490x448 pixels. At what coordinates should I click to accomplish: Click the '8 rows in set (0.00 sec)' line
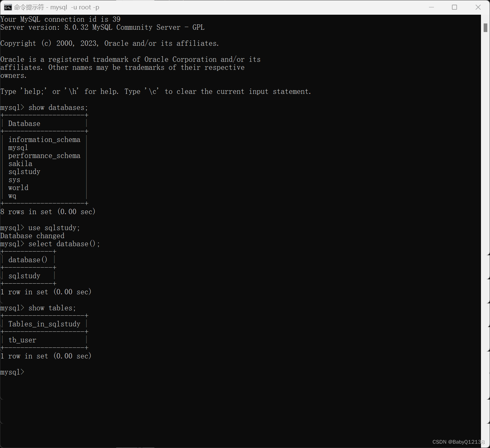[48, 212]
